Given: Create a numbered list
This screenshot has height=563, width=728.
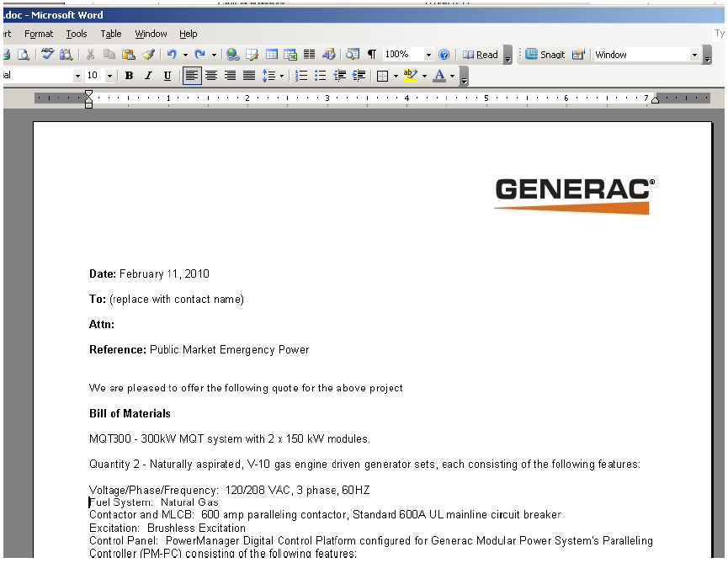Looking at the screenshot, I should (x=301, y=75).
